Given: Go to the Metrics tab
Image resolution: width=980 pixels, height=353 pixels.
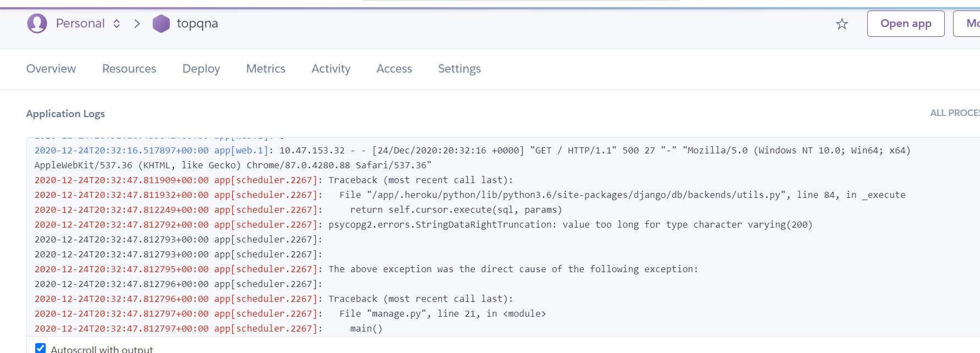Looking at the screenshot, I should click(266, 69).
